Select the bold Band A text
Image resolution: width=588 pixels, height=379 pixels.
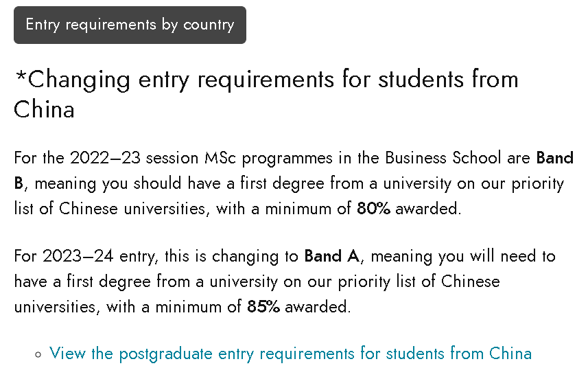pyautogui.click(x=332, y=256)
